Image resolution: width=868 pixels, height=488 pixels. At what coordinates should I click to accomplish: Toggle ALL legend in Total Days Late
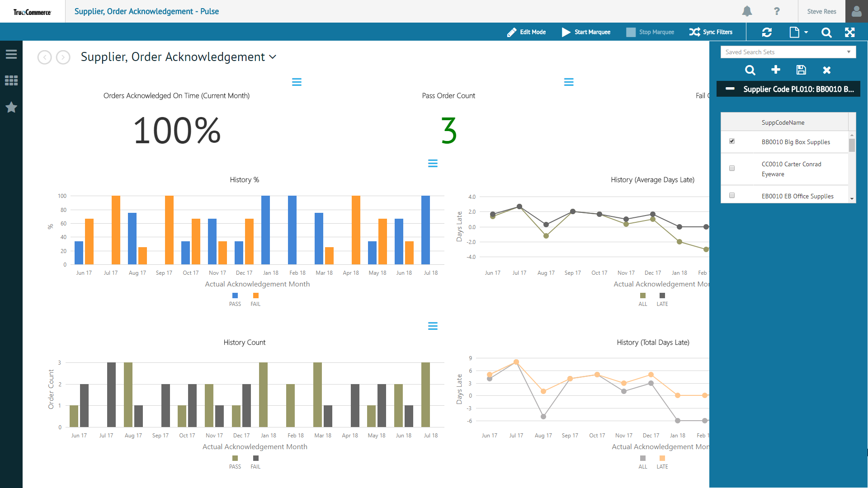tap(643, 462)
